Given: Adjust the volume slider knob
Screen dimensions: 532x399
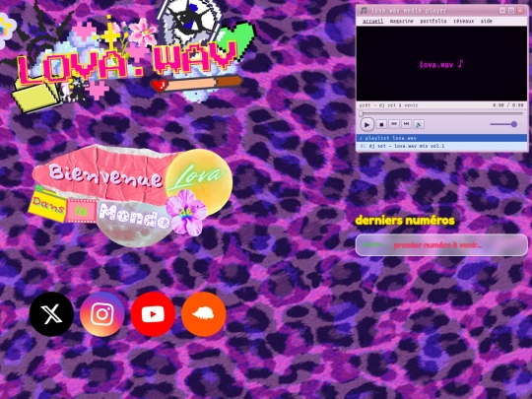Looking at the screenshot, I should pos(514,124).
